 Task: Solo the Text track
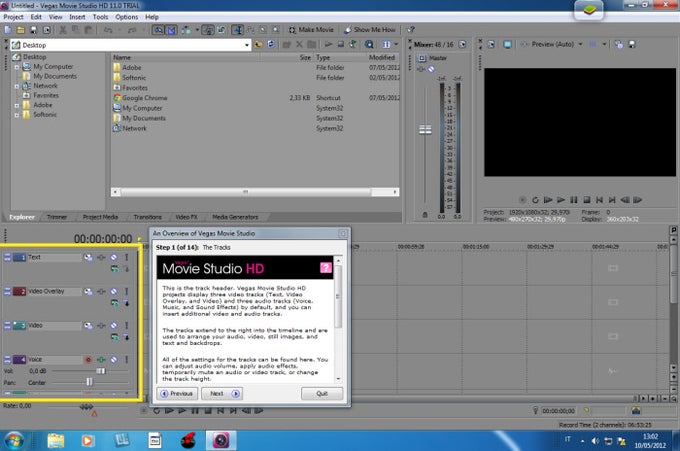(x=127, y=258)
